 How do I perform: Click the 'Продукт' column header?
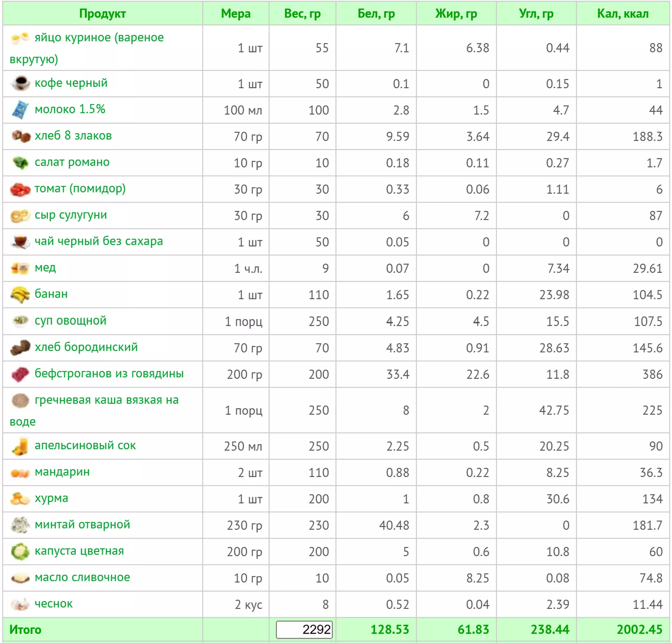pyautogui.click(x=102, y=13)
